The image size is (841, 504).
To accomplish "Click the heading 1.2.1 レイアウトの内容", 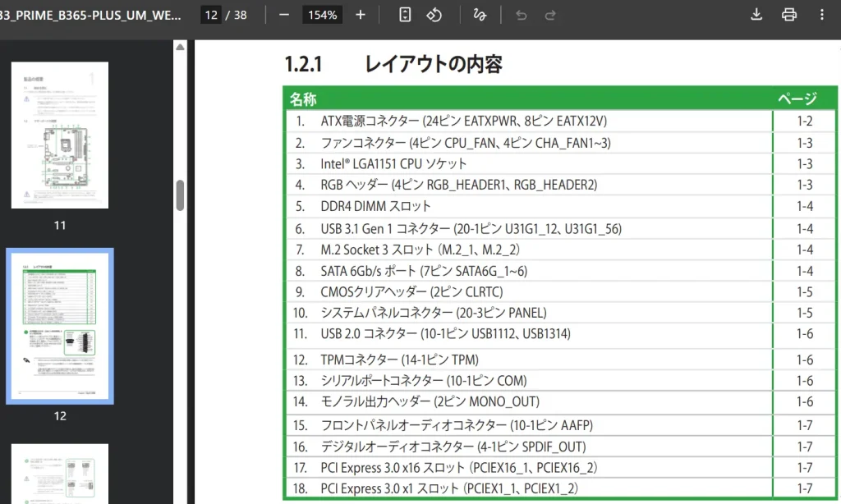I will click(393, 64).
